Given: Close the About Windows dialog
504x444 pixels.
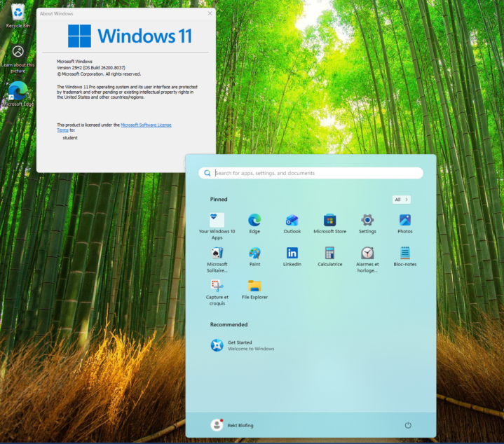Looking at the screenshot, I should pyautogui.click(x=210, y=13).
